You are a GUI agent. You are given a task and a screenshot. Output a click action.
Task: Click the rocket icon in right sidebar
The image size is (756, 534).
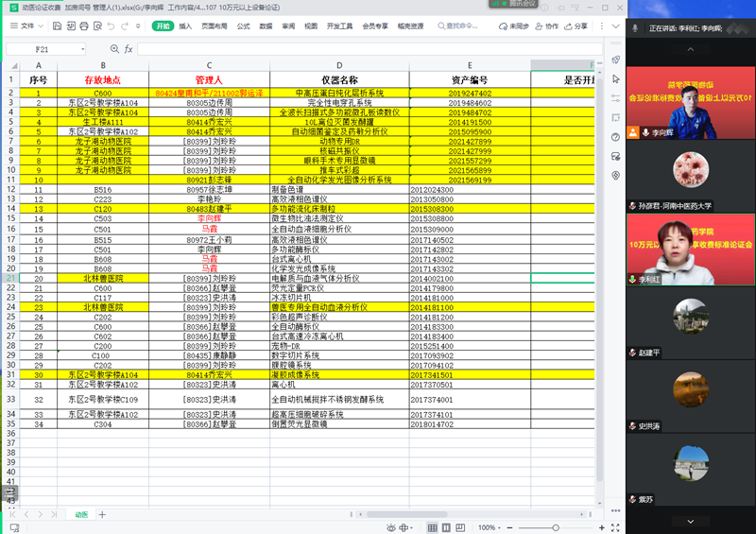[x=615, y=60]
